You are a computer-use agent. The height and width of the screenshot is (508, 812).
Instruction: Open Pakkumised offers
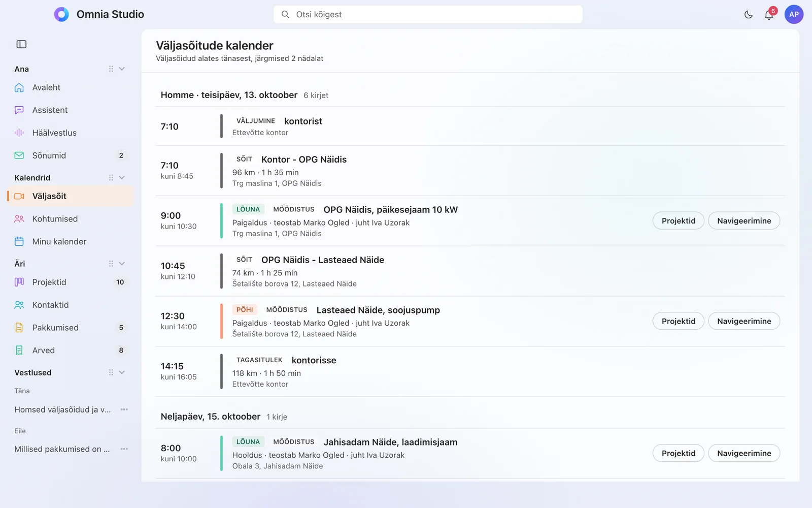[71, 328]
